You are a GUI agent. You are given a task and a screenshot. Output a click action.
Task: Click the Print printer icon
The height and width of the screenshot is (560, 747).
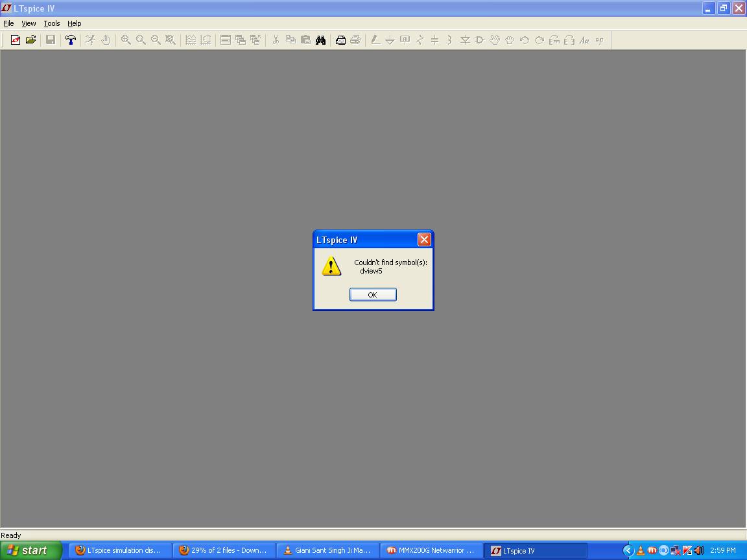tap(355, 40)
